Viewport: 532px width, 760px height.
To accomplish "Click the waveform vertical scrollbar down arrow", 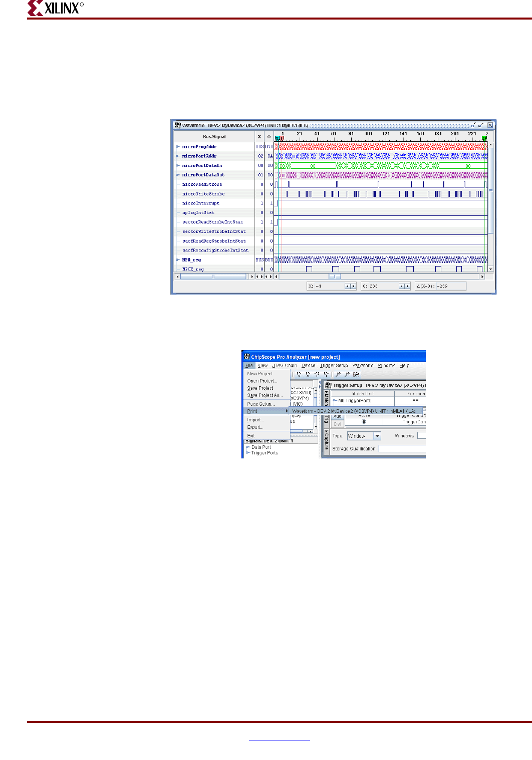I will 491,269.
